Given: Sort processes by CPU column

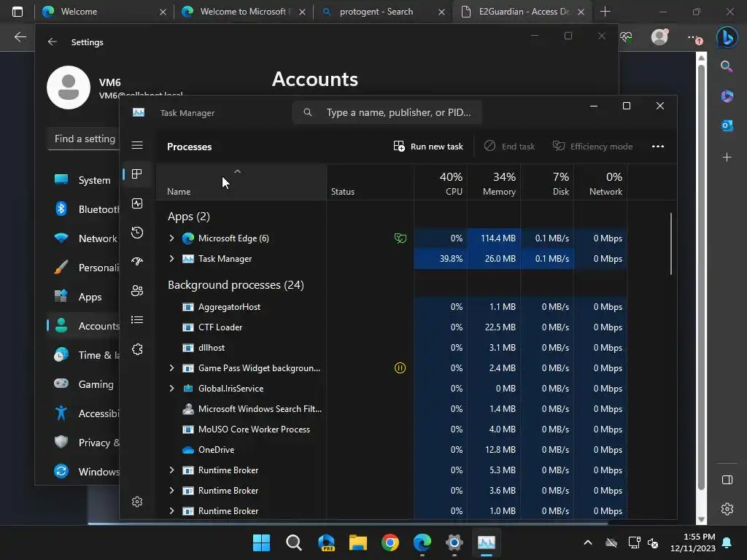Looking at the screenshot, I should click(441, 182).
